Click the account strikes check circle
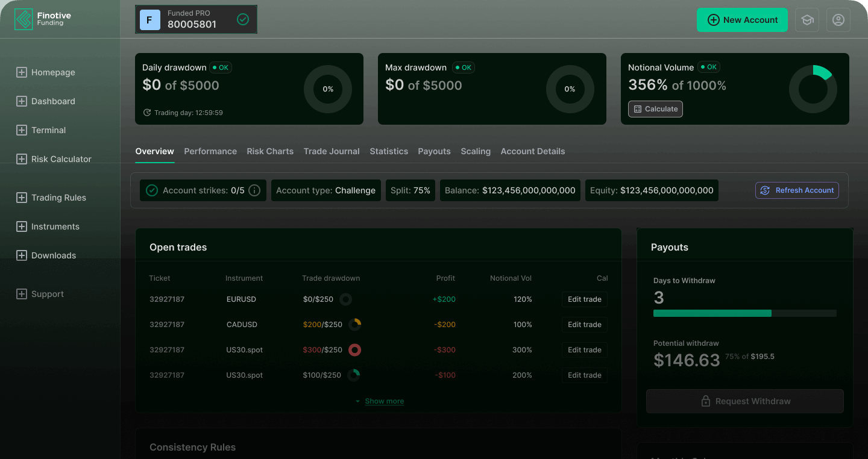The image size is (868, 459). tap(152, 190)
